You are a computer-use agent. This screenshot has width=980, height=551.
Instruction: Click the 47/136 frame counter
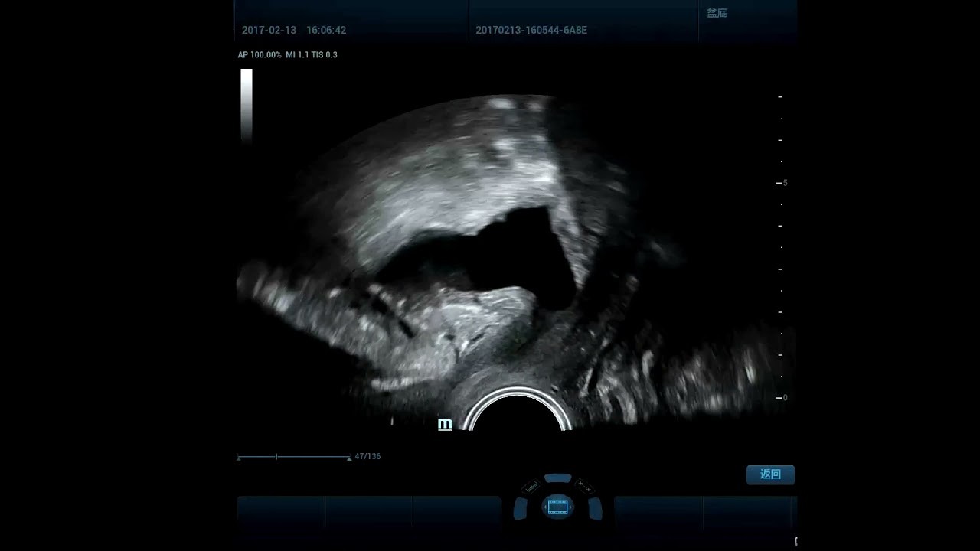pyautogui.click(x=367, y=456)
